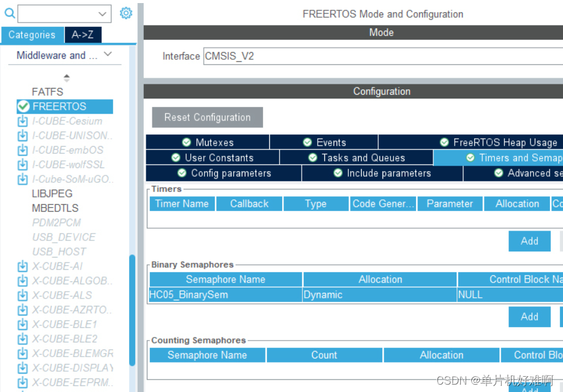Click the Type column header in Timers
The height and width of the screenshot is (392, 563).
tap(316, 204)
